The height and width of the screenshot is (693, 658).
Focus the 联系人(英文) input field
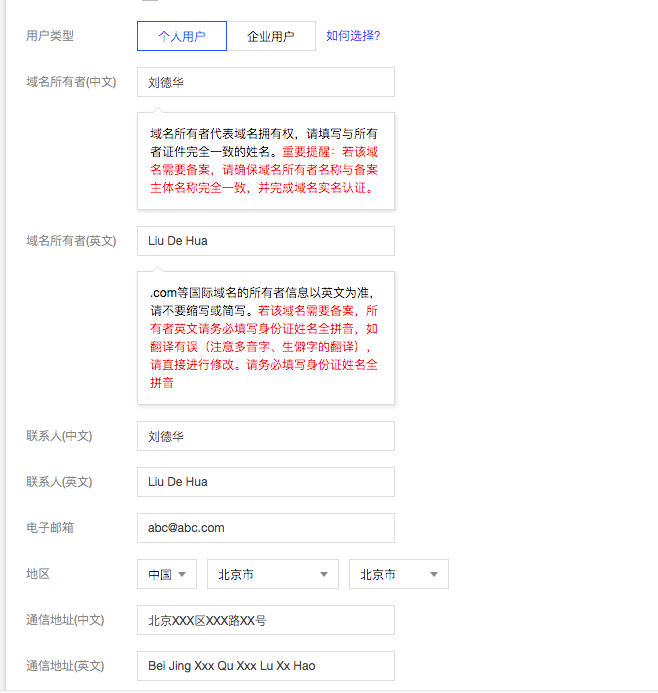pyautogui.click(x=266, y=482)
